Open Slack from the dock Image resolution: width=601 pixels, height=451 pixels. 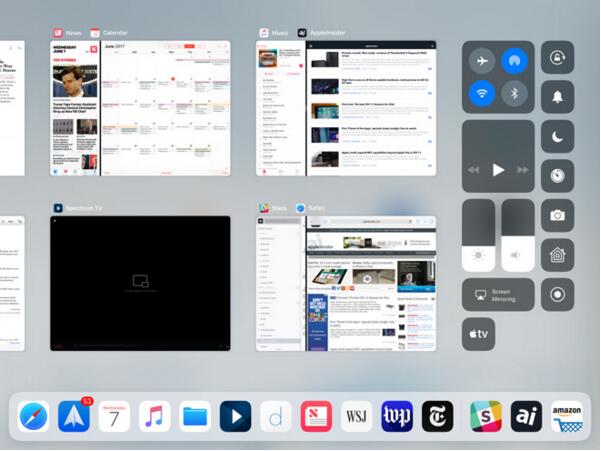click(x=486, y=416)
